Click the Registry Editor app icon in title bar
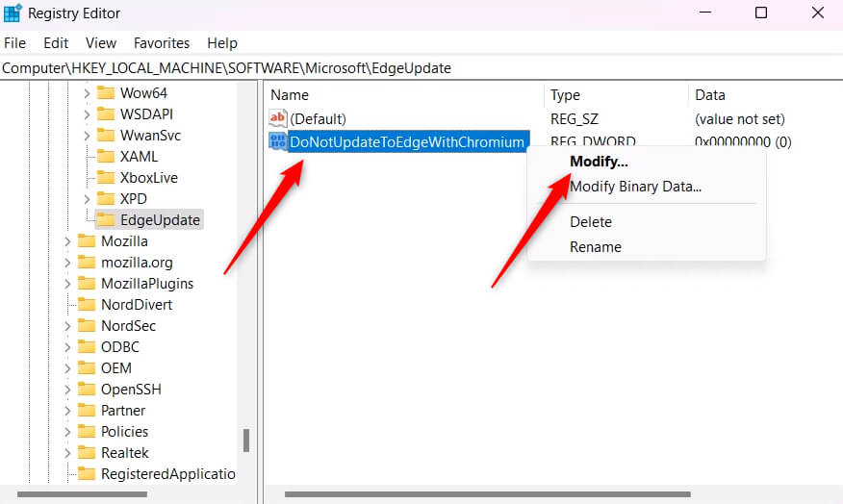 coord(13,13)
